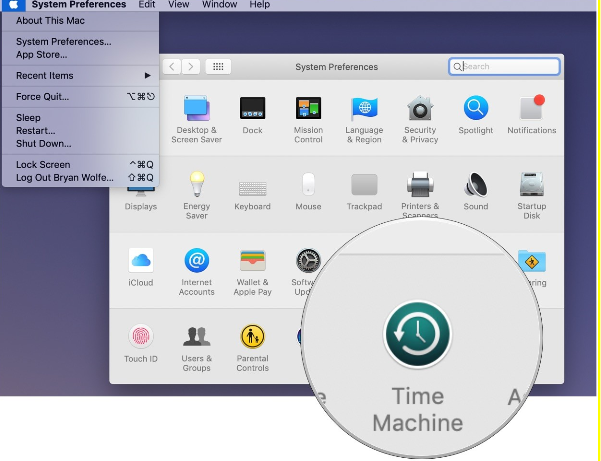Select Sleep from Apple menu
This screenshot has width=601, height=461.
pyautogui.click(x=80, y=118)
